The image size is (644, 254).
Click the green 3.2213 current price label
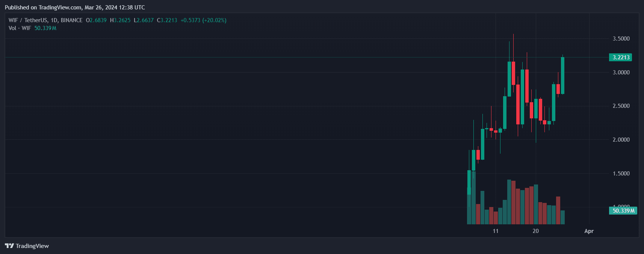(x=620, y=57)
